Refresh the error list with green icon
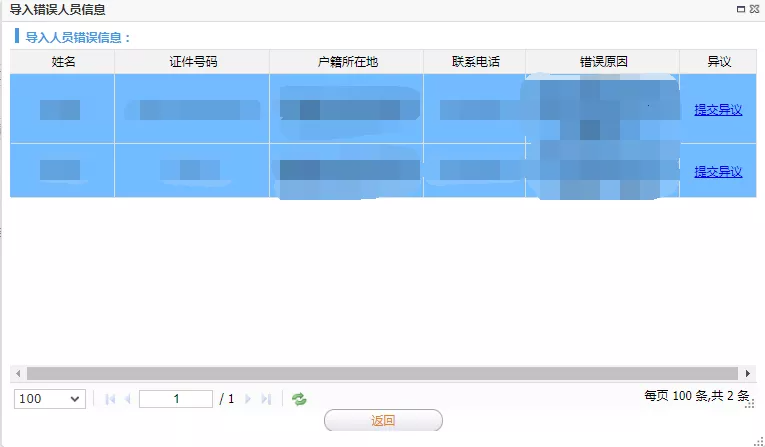The image size is (765, 447). (x=299, y=399)
